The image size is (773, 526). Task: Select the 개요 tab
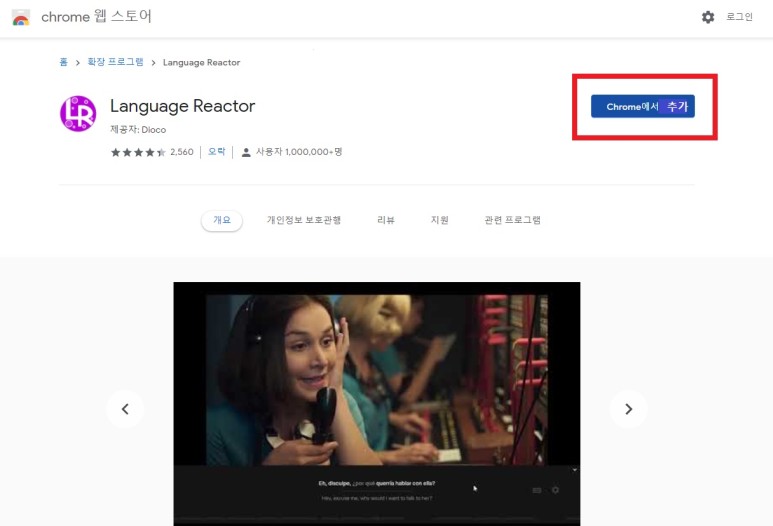pos(222,220)
